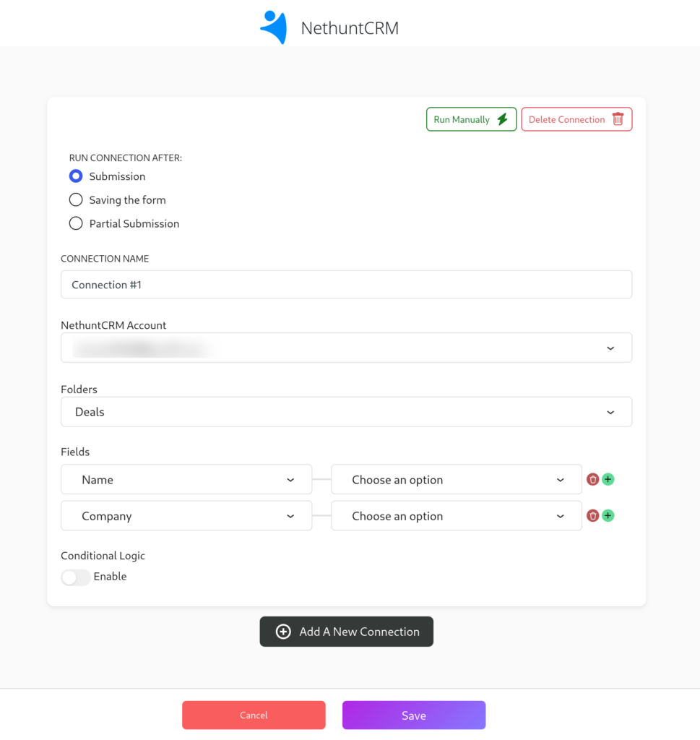Image resolution: width=700 pixels, height=740 pixels.
Task: Open the Company field dropdown
Action: pyautogui.click(x=186, y=516)
